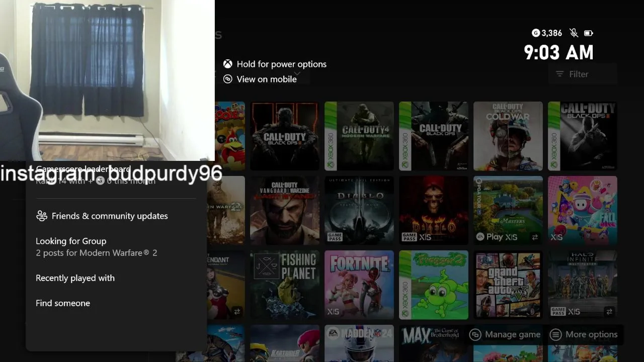Choose View on mobile option
The height and width of the screenshot is (362, 644).
tap(260, 79)
